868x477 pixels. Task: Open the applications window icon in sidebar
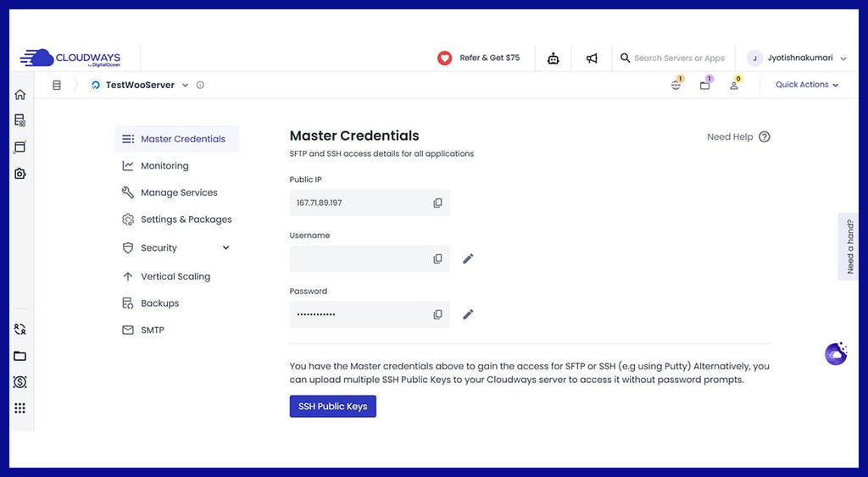click(20, 147)
